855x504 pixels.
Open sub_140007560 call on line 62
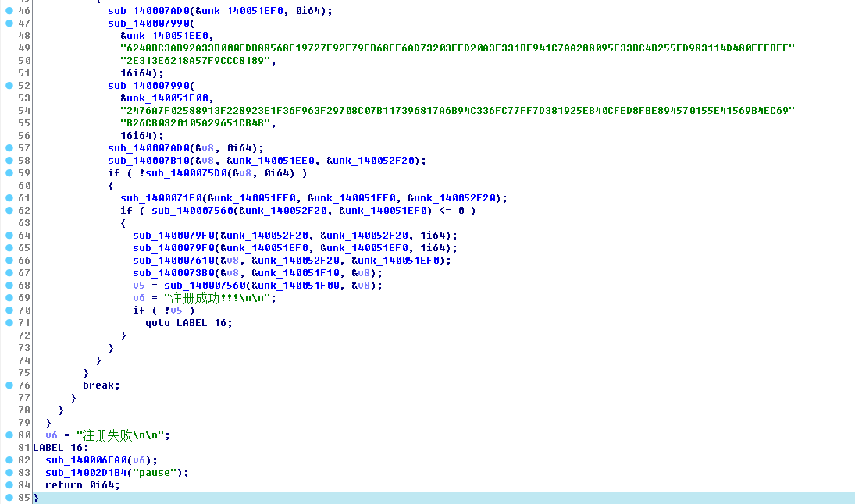pos(192,211)
